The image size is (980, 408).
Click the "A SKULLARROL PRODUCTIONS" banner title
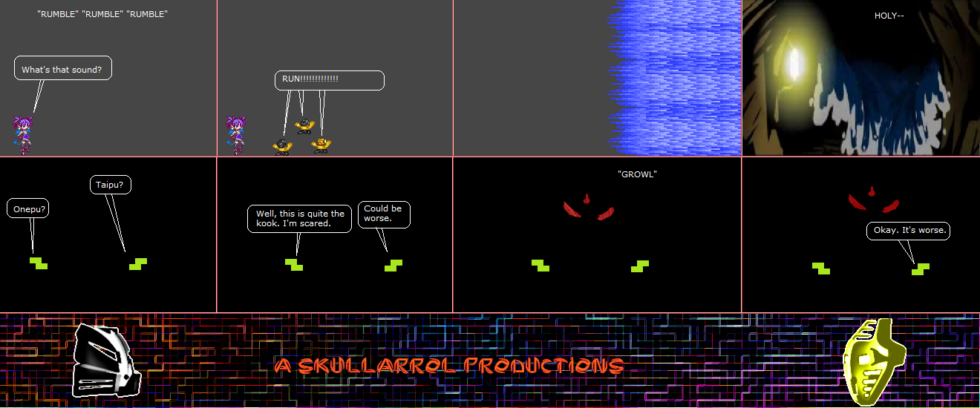tap(449, 365)
